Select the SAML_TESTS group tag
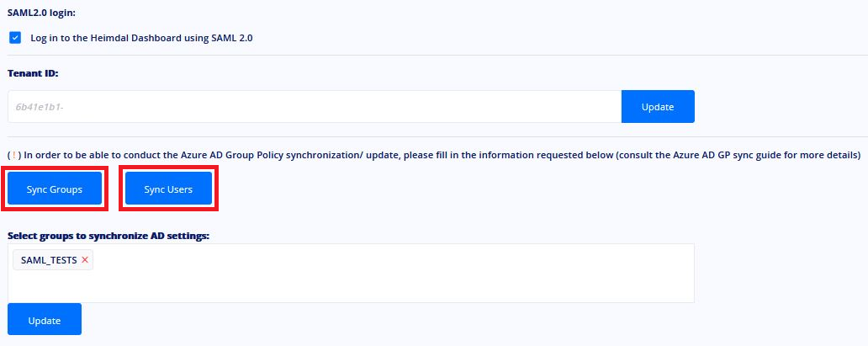 (x=49, y=260)
